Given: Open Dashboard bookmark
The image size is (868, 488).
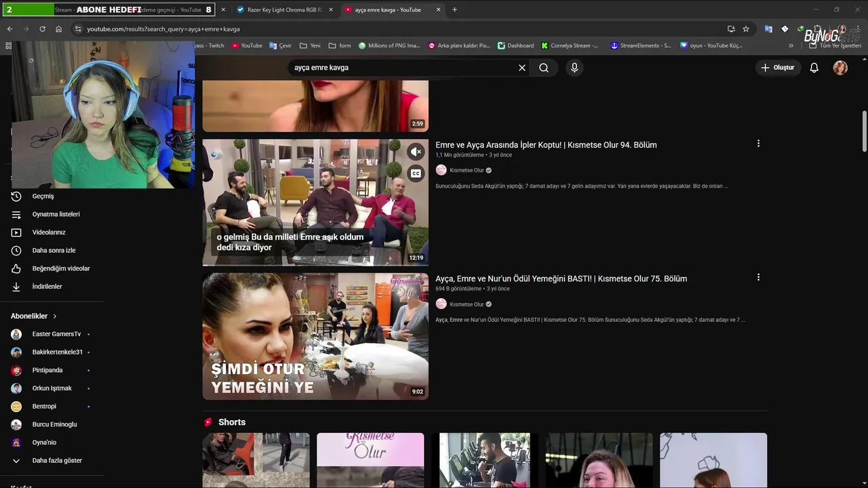Looking at the screenshot, I should [515, 45].
